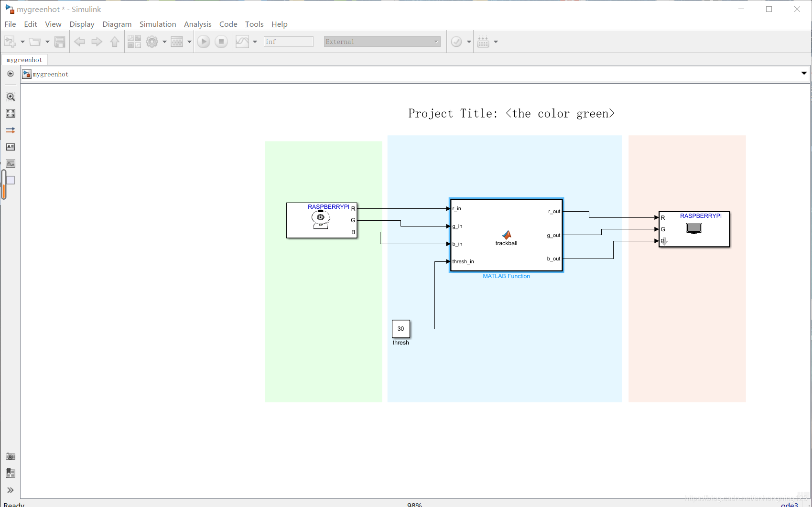
Task: Toggle sample time display arrows icon
Action: tap(11, 130)
